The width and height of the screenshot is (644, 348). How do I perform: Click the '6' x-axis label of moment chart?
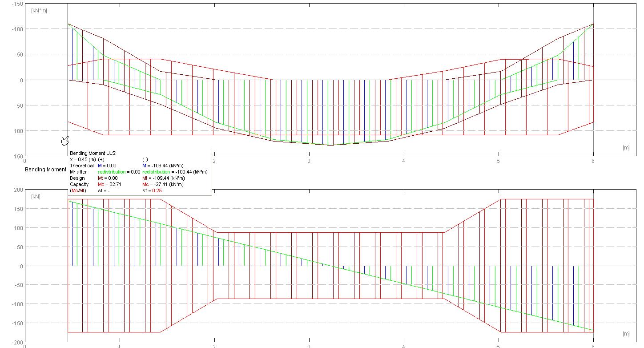(x=593, y=161)
